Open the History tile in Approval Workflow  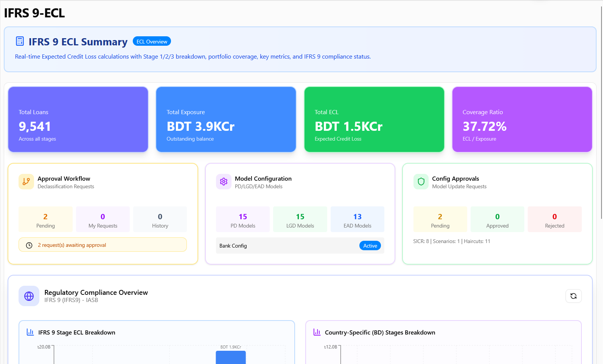(160, 220)
